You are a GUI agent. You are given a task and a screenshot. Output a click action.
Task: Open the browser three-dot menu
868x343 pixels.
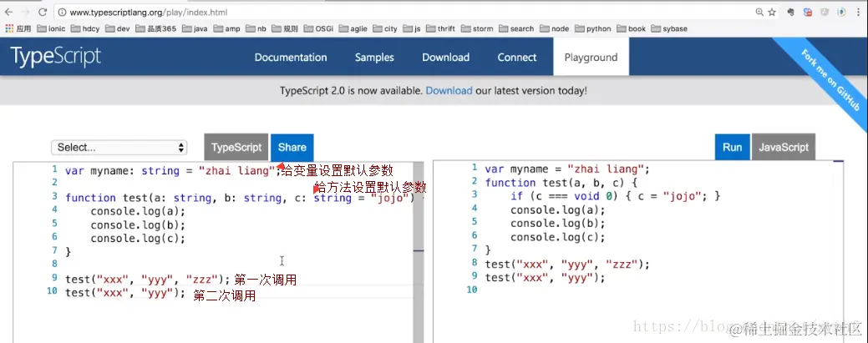coord(859,13)
